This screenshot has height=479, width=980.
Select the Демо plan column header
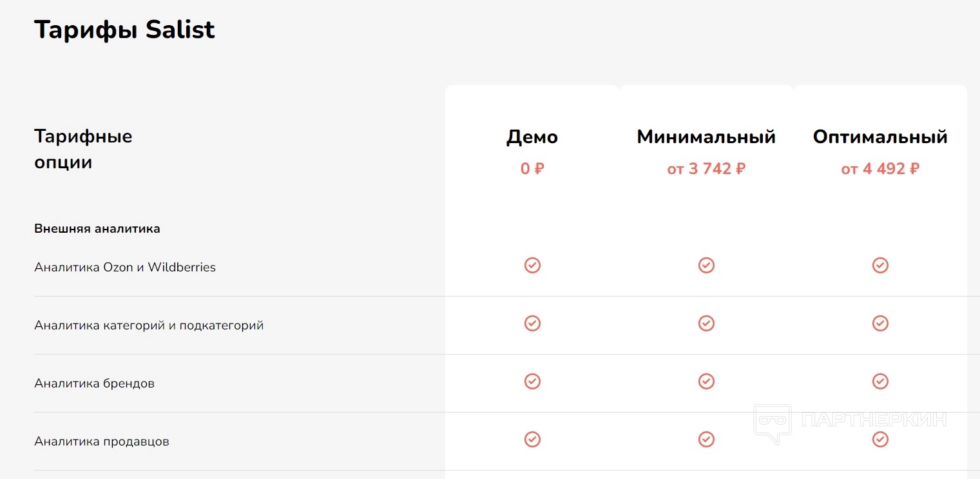point(532,137)
